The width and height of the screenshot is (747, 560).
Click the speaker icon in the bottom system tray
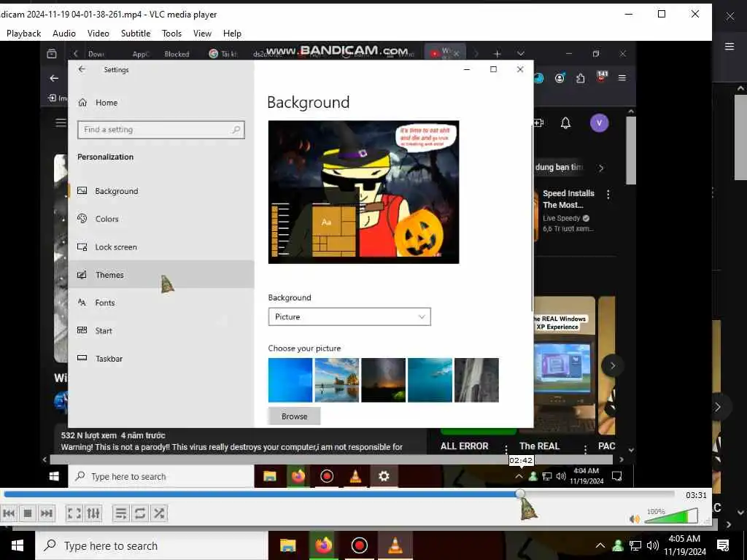tap(653, 545)
